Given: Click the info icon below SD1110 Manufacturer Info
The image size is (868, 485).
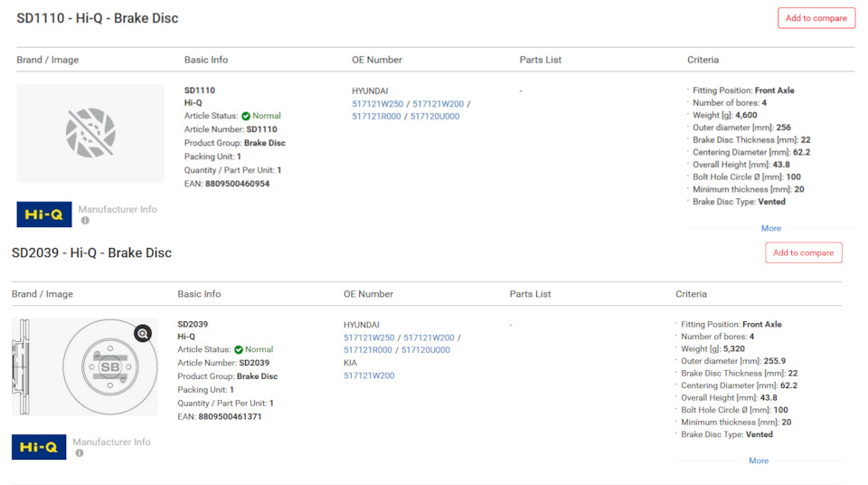Looking at the screenshot, I should pos(85,221).
